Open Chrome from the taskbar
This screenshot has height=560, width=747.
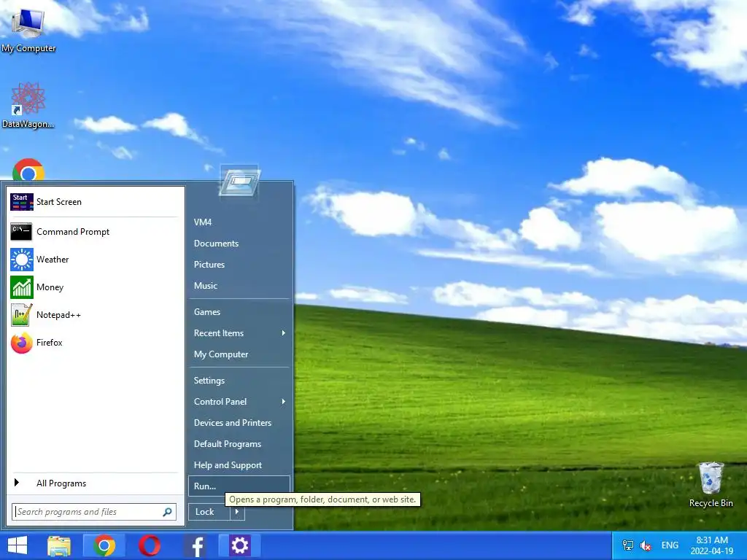tap(104, 545)
